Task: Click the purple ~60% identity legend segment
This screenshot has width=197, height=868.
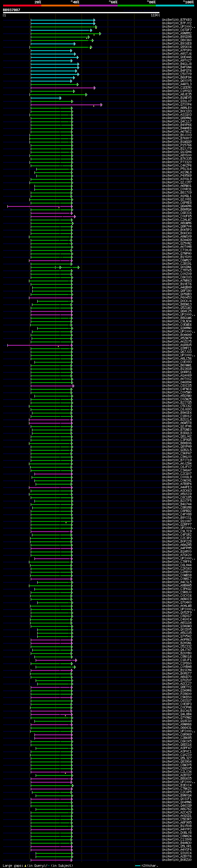Action: click(98, 6)
